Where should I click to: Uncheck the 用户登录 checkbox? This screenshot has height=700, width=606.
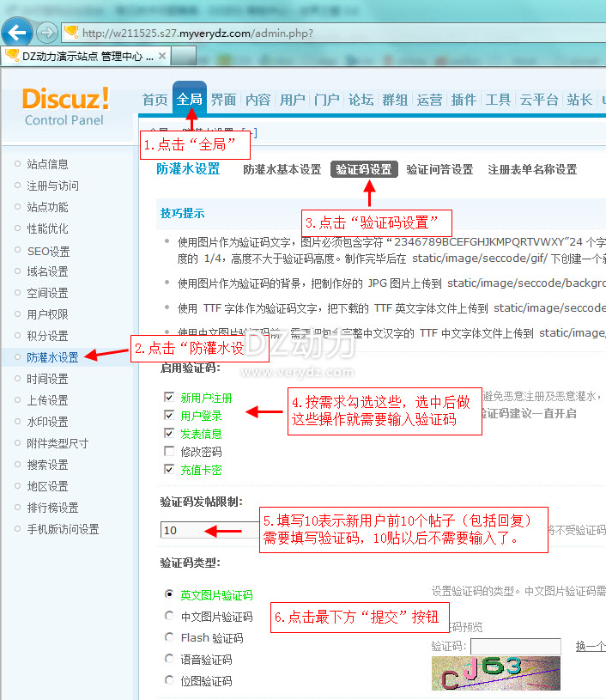click(169, 415)
